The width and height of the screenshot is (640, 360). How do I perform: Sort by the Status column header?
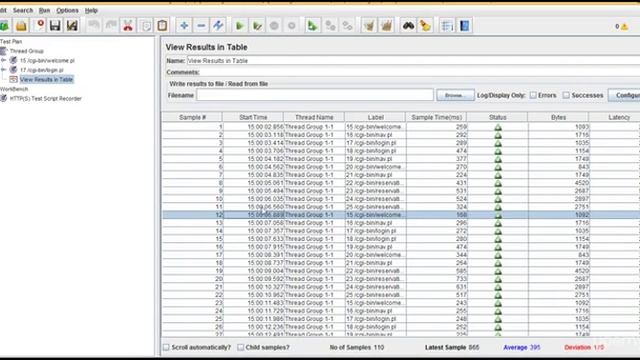click(497, 117)
